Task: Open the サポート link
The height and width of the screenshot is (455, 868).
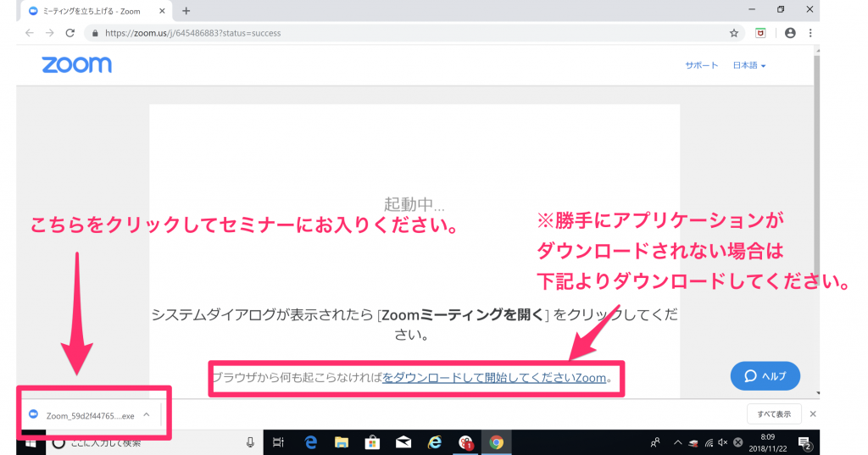Action: point(701,65)
